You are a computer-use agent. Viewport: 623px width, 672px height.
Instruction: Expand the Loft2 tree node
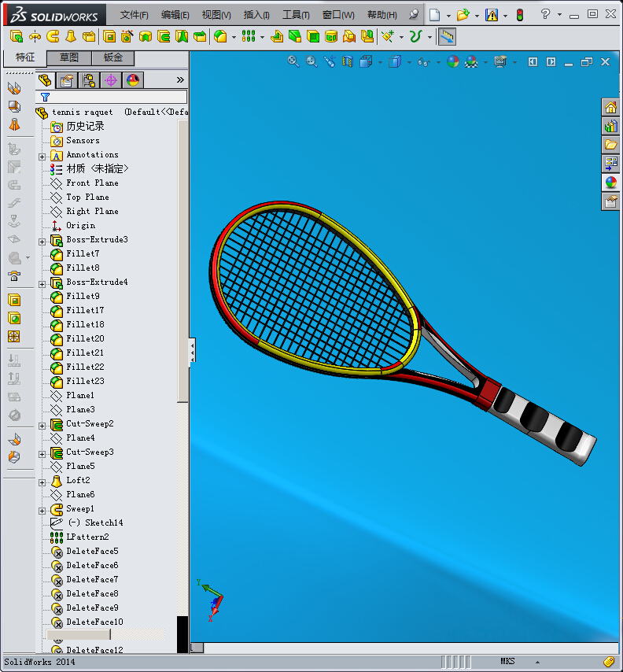pyautogui.click(x=42, y=482)
